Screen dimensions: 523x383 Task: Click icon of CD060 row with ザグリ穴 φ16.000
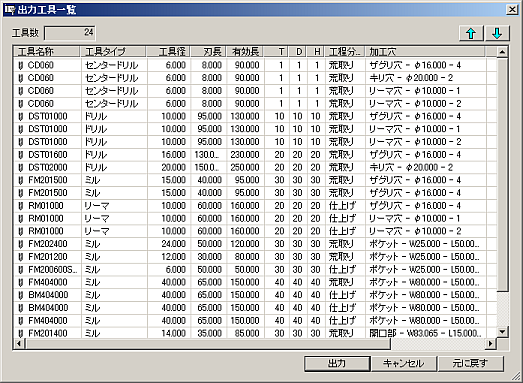click(21, 65)
